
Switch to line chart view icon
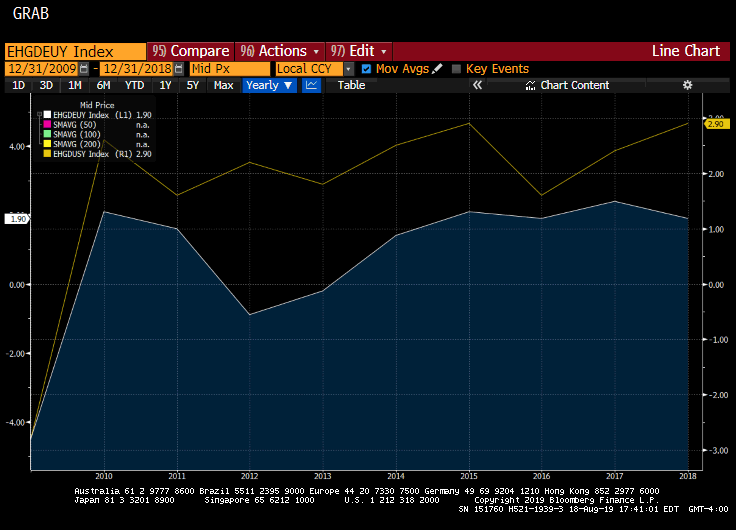[311, 85]
